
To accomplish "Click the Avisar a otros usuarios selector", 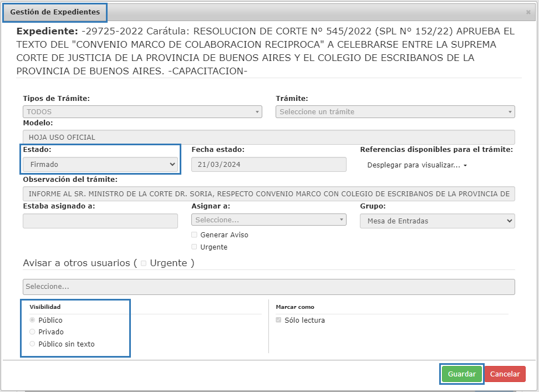I will tap(268, 287).
